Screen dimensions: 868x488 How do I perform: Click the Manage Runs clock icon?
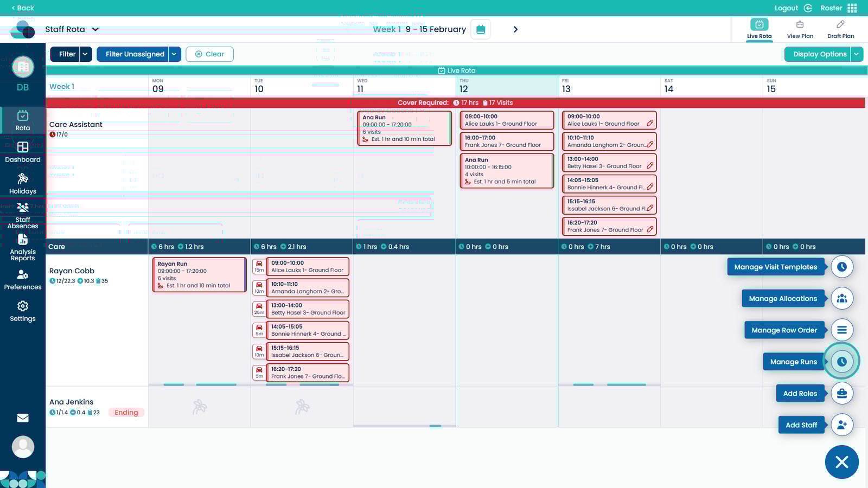(841, 362)
